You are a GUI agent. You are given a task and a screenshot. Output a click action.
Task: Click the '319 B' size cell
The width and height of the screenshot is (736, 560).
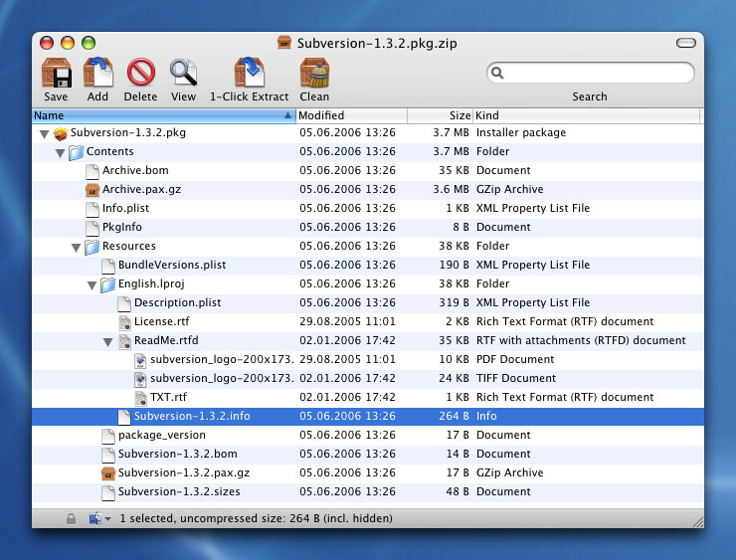(454, 302)
